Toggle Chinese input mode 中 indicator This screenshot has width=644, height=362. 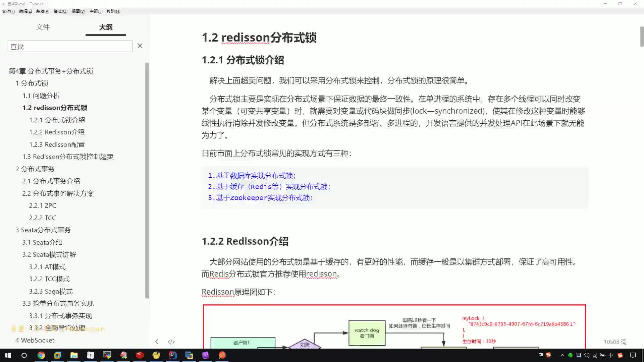[x=611, y=355]
